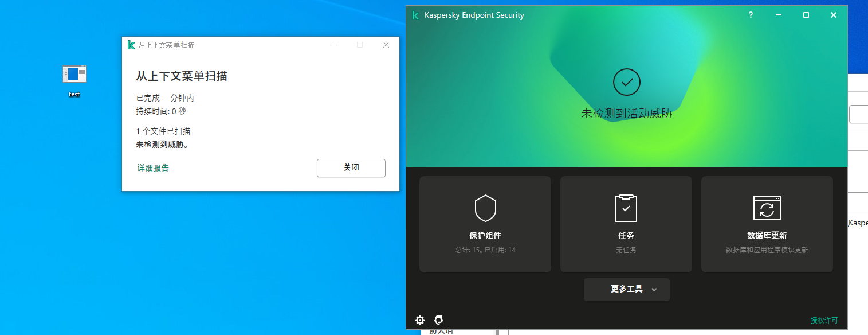Viewport: 868px width, 335px height.
Task: Open help via the question mark icon
Action: [751, 15]
